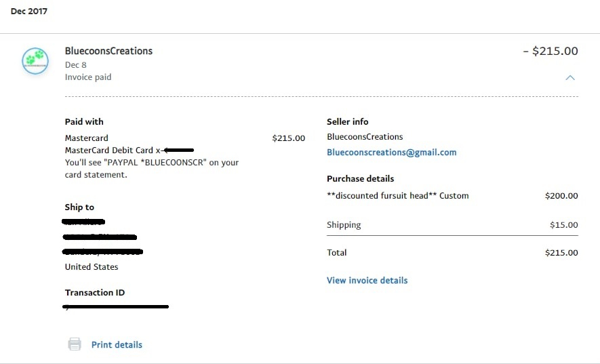Select the discounted fursuit head item line
600x364 pixels.
coord(452,196)
